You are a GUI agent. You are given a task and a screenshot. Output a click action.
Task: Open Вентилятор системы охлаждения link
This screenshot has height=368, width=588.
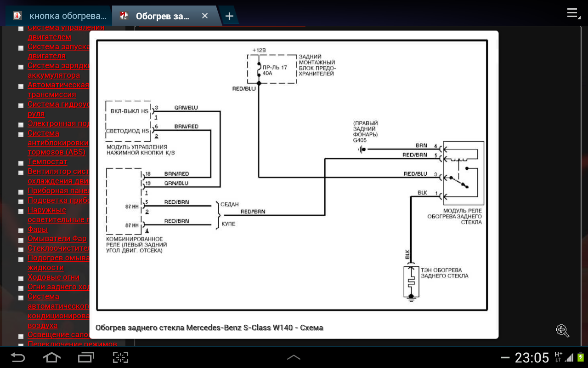(58, 176)
